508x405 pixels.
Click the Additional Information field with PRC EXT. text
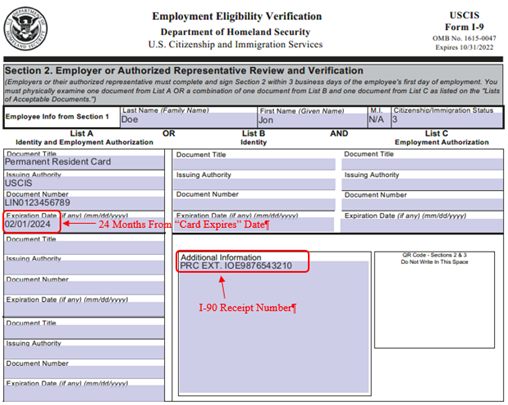coord(274,327)
